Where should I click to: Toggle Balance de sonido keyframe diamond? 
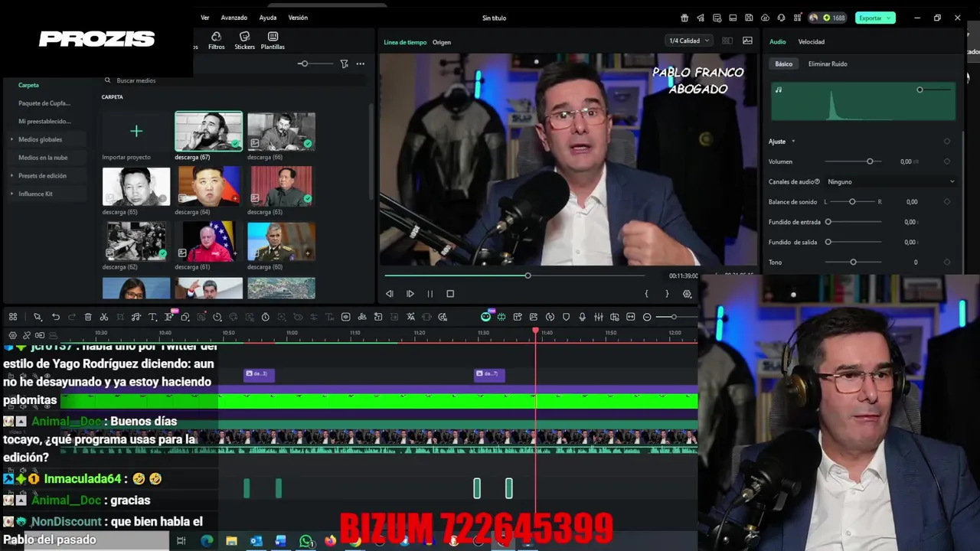tap(947, 202)
